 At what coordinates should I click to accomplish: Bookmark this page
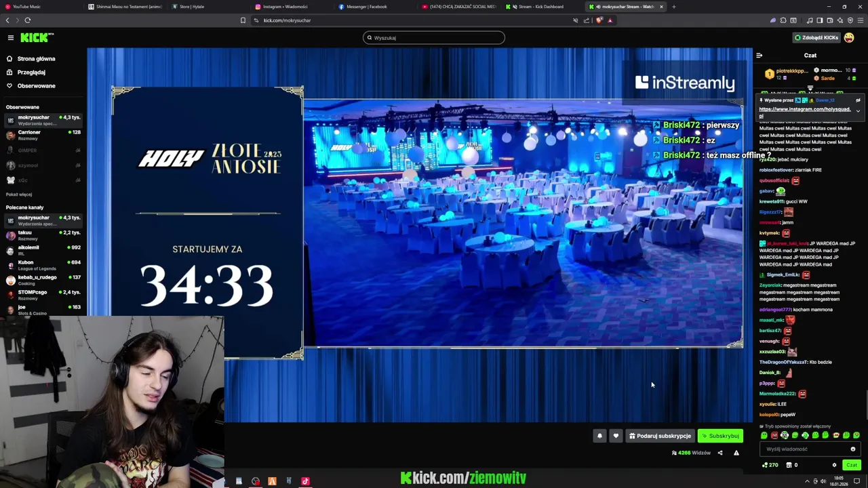click(x=243, y=20)
